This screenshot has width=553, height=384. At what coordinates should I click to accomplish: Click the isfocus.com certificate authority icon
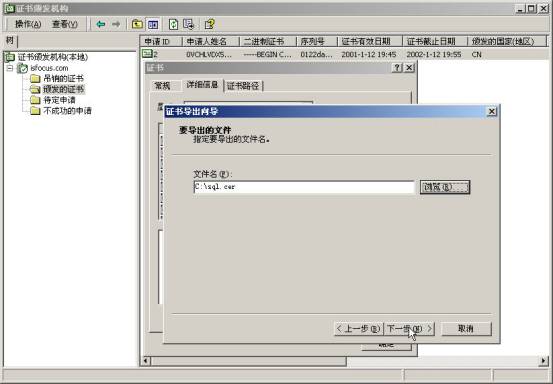point(23,68)
